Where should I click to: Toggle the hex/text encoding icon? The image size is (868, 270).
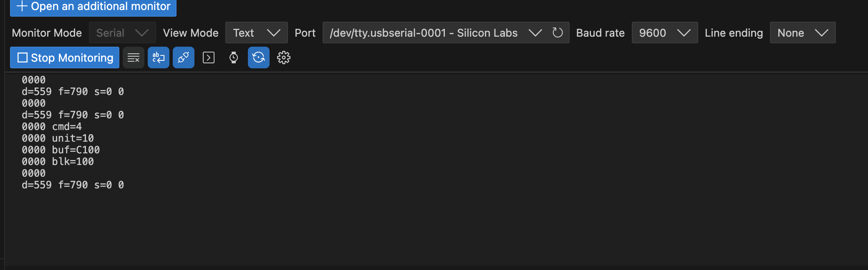click(159, 57)
